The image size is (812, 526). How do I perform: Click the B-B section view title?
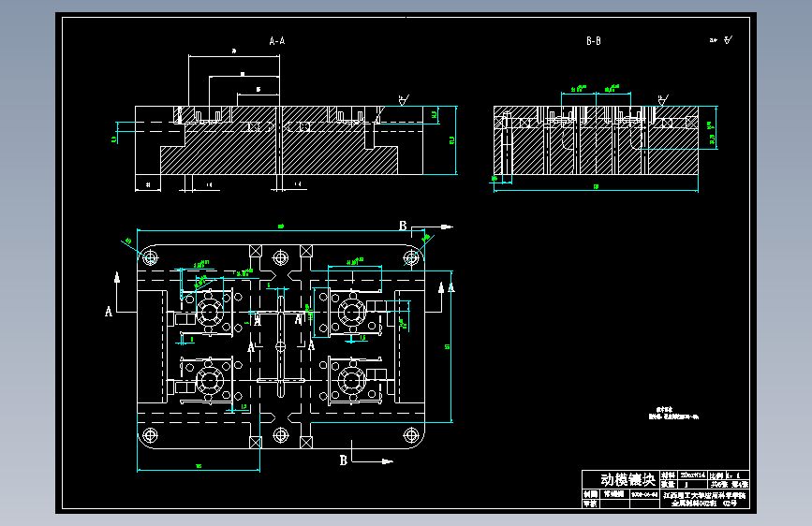coord(594,41)
